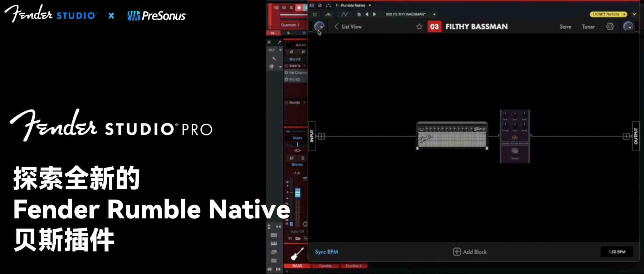Open plugin settings gear icon

click(610, 27)
